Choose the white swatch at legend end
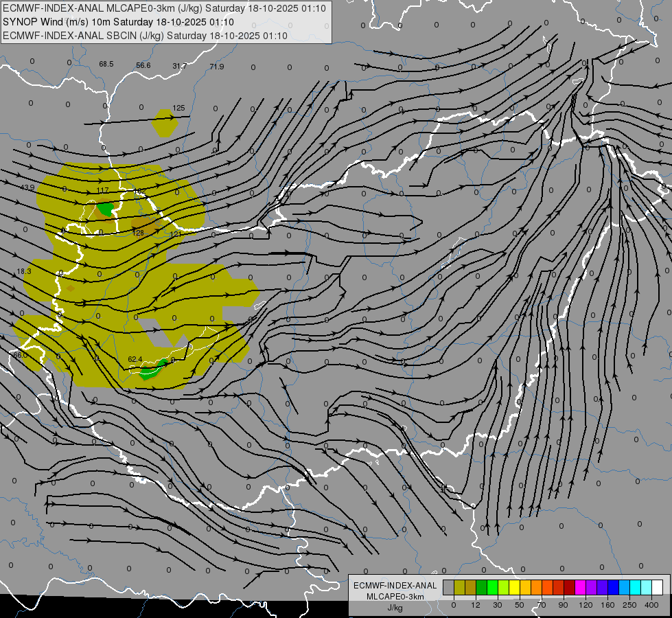The image size is (672, 618). point(657,588)
